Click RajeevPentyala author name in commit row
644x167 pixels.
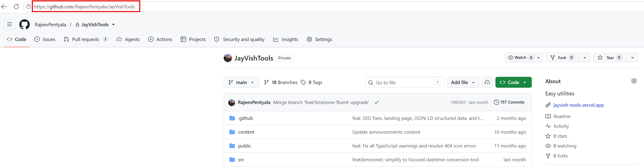coord(254,102)
